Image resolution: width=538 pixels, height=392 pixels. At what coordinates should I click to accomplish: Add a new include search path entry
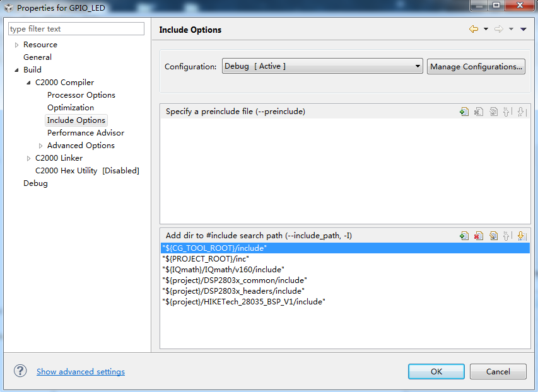tap(464, 236)
